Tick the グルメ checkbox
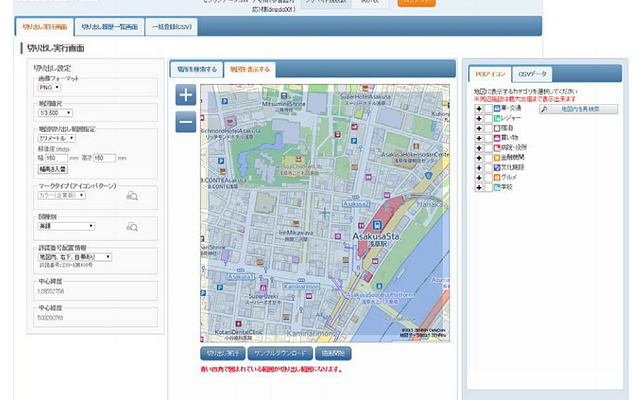The height and width of the screenshot is (400, 640). [488, 178]
